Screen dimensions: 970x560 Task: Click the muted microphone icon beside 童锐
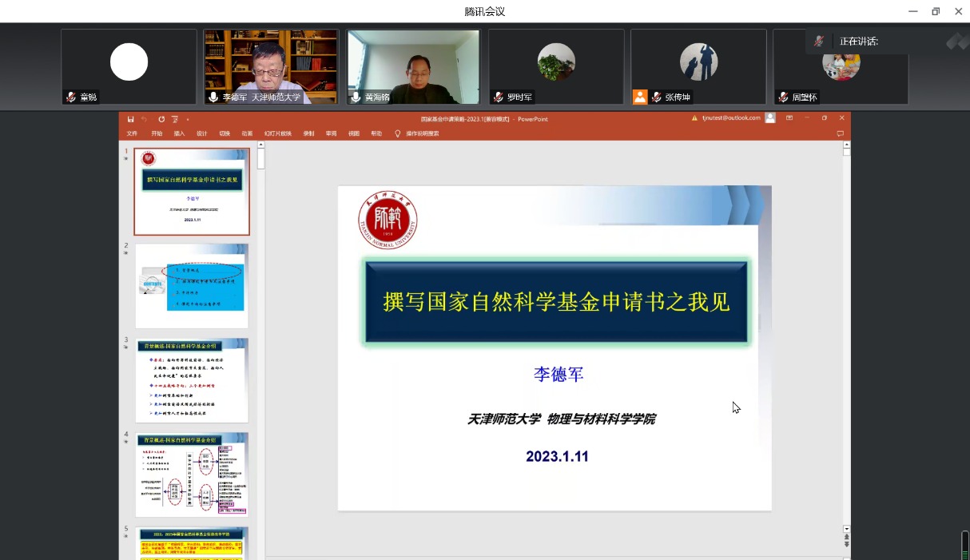pos(72,97)
